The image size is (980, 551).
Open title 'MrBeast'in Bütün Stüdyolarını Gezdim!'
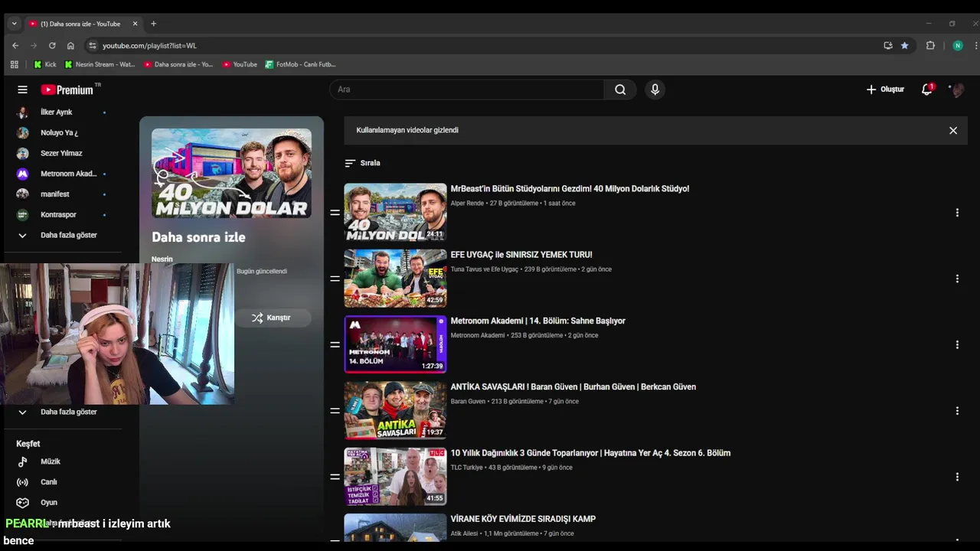(570, 188)
